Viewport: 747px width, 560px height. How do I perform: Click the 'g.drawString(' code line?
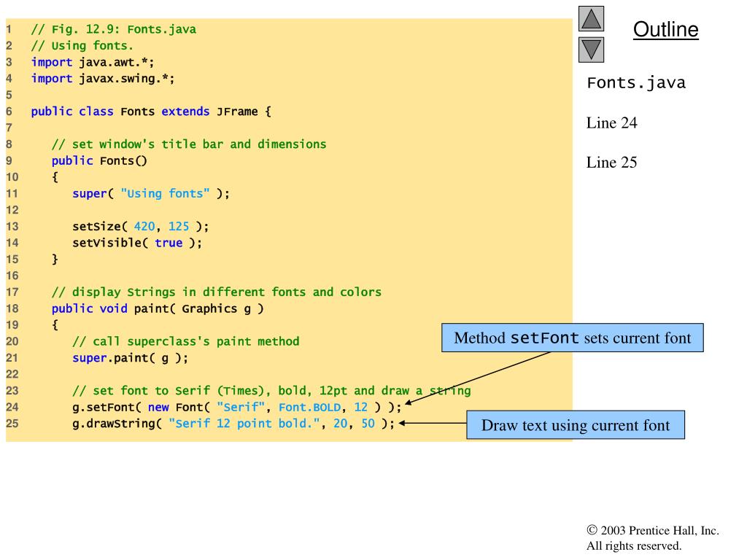234,424
